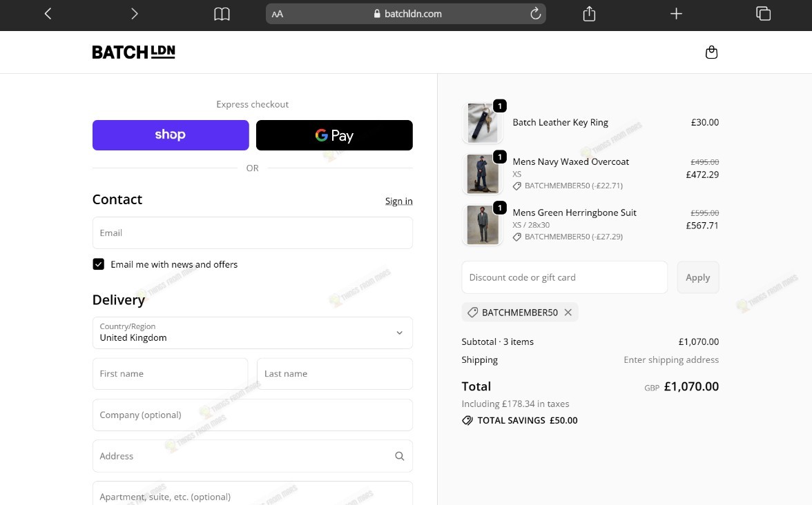Click the tag icon beside TOTAL SAVINGS
Screen dimensions: 812x505
(x=467, y=420)
